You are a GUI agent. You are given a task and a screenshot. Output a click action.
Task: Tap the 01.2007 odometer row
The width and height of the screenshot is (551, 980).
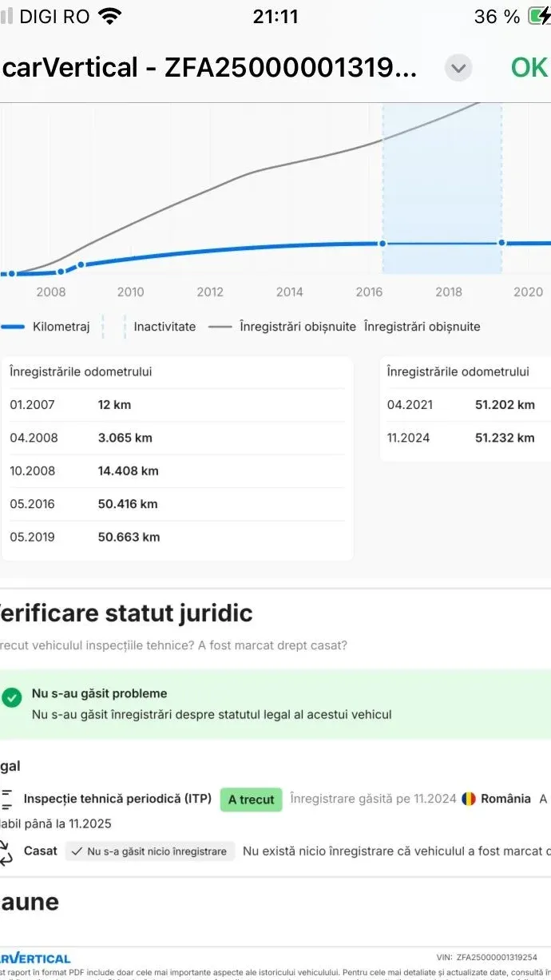pyautogui.click(x=177, y=405)
